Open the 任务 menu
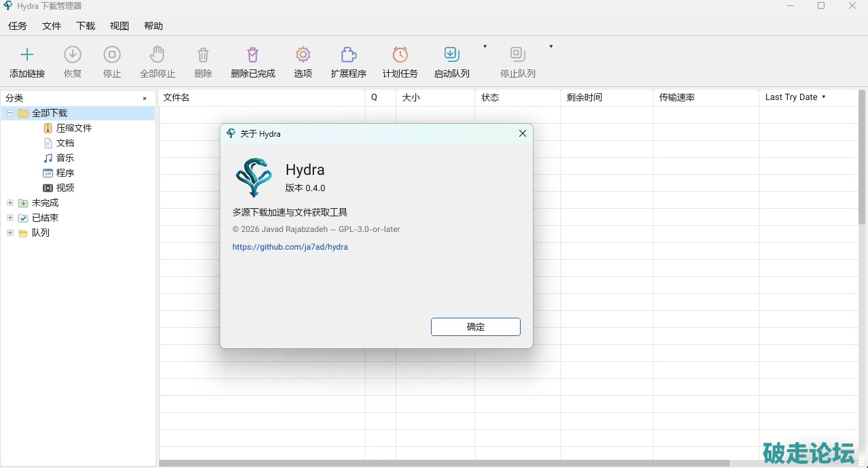 click(x=18, y=26)
